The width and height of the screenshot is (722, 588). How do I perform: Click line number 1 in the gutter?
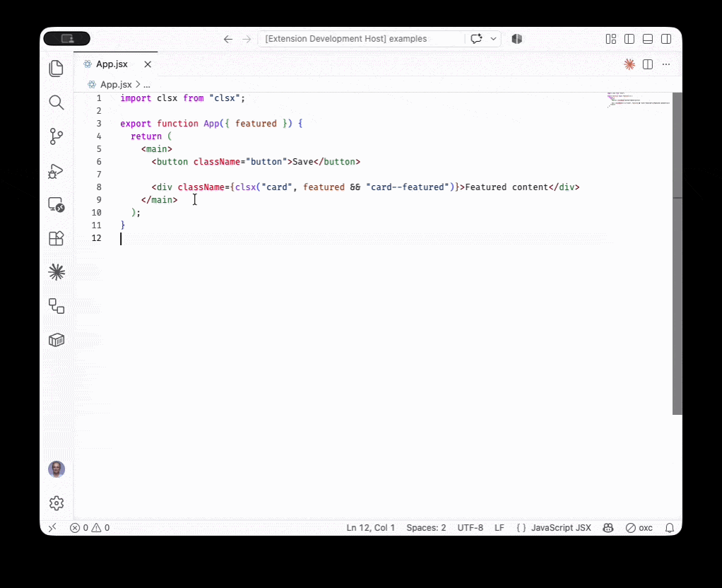98,98
